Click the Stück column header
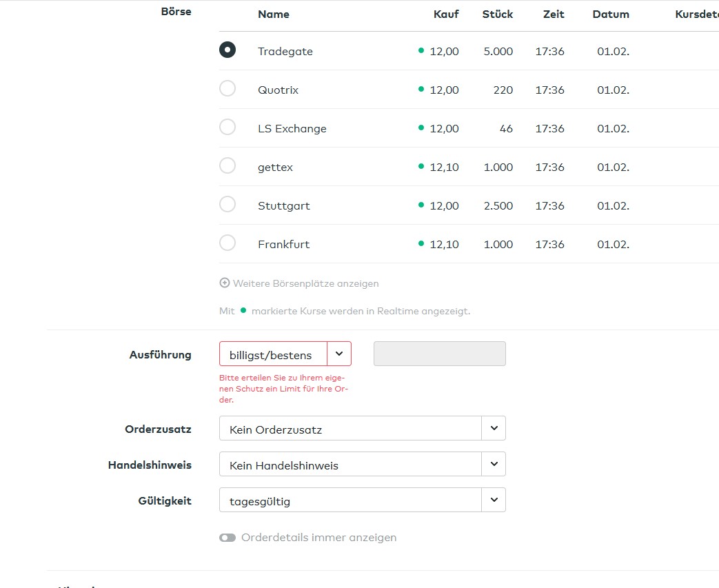This screenshot has height=588, width=719. coord(497,14)
